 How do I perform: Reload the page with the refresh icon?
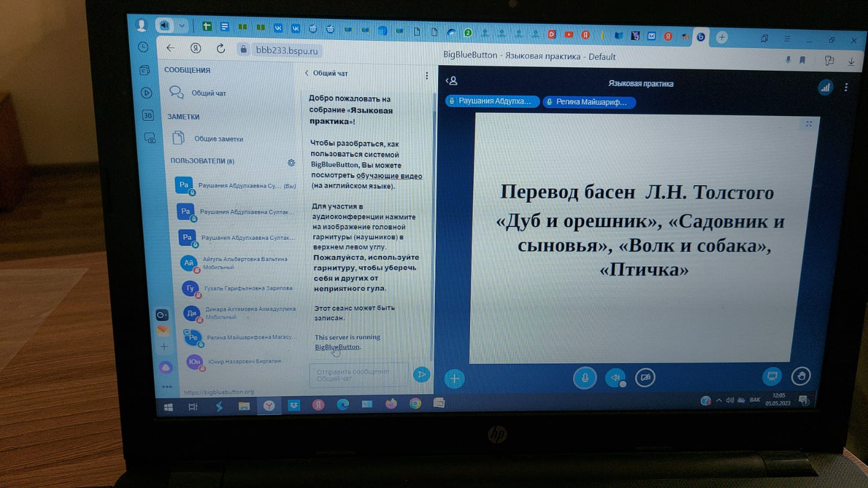coord(221,49)
